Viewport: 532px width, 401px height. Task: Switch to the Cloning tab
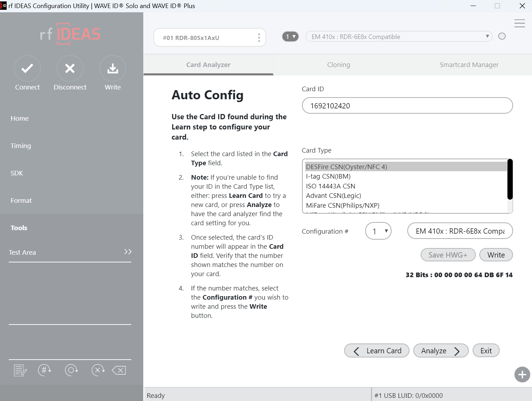point(339,65)
